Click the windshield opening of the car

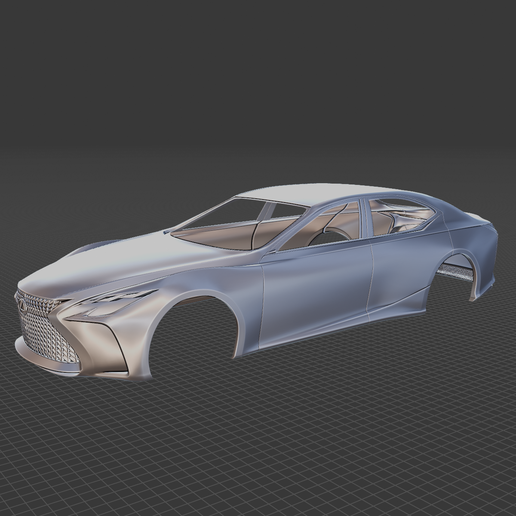(238, 224)
